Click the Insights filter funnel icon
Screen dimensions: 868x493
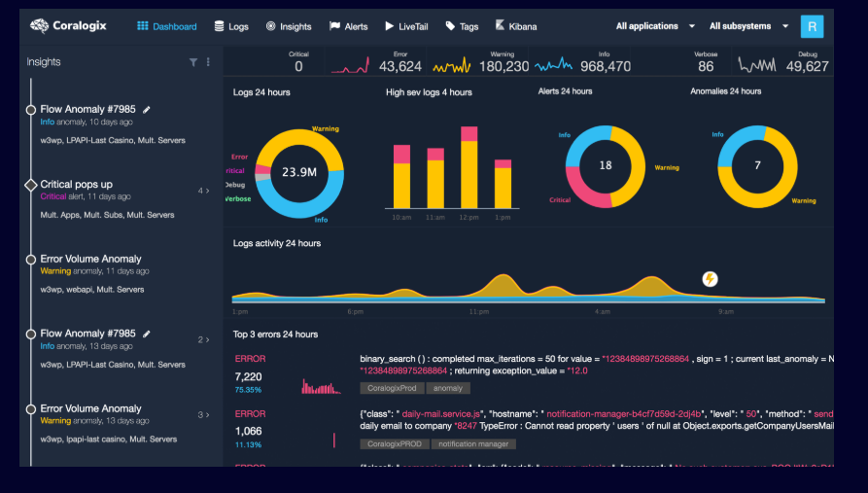pos(193,62)
